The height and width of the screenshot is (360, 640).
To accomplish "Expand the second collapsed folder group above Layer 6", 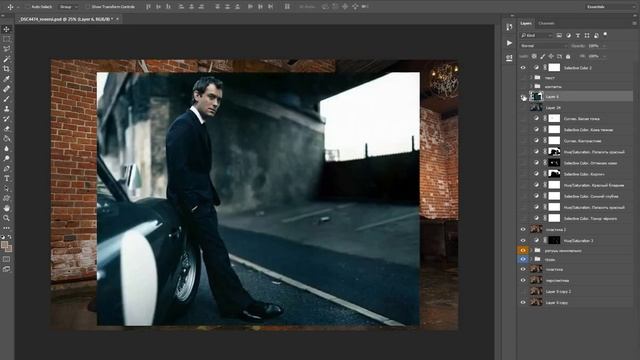I will point(531,86).
